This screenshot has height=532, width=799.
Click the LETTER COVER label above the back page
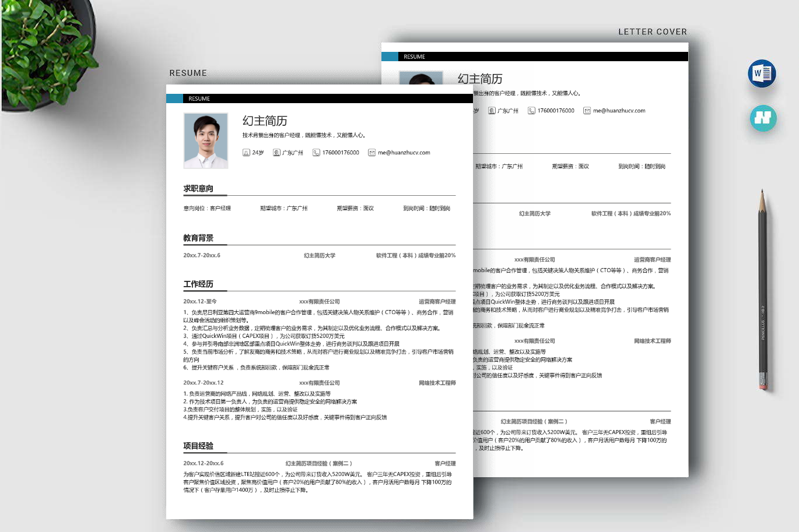tap(653, 31)
